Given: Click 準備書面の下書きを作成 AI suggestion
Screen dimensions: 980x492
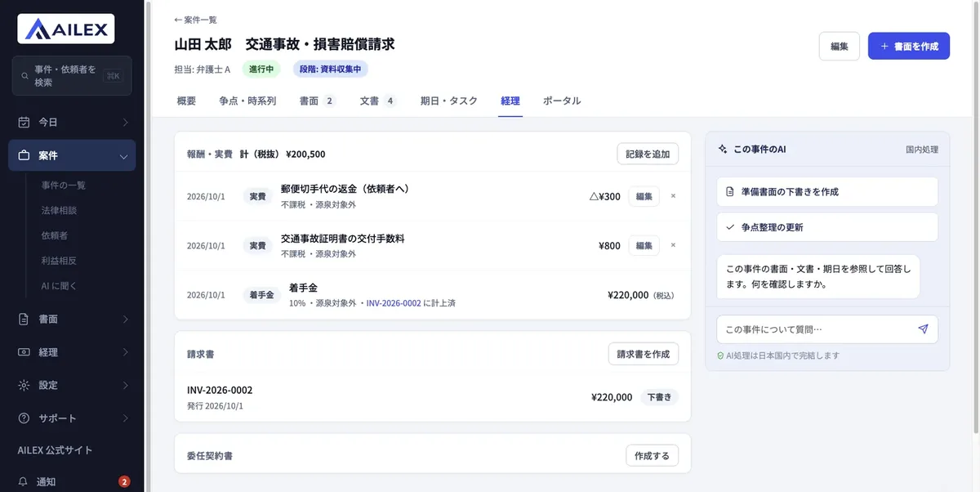Looking at the screenshot, I should [x=827, y=192].
